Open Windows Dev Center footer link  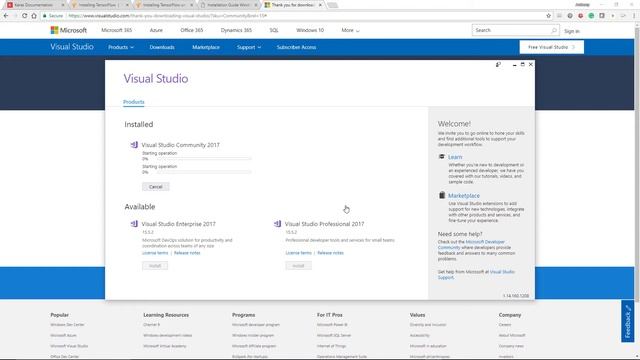(67, 324)
